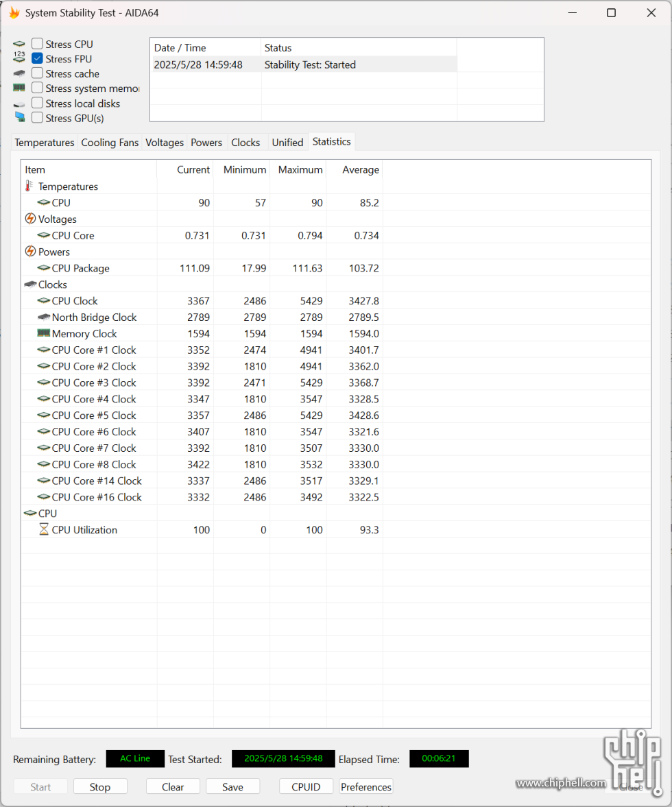This screenshot has width=672, height=807.
Task: Click the Average column header
Action: click(x=355, y=169)
